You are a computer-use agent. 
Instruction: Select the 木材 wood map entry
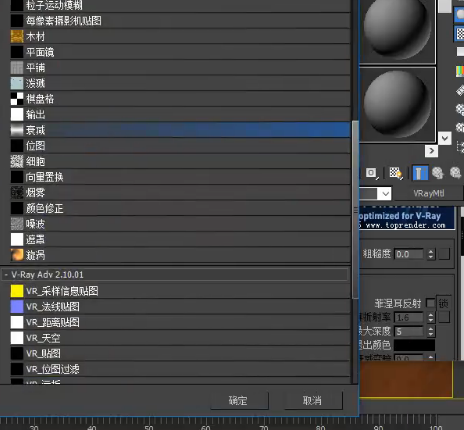tap(180, 36)
